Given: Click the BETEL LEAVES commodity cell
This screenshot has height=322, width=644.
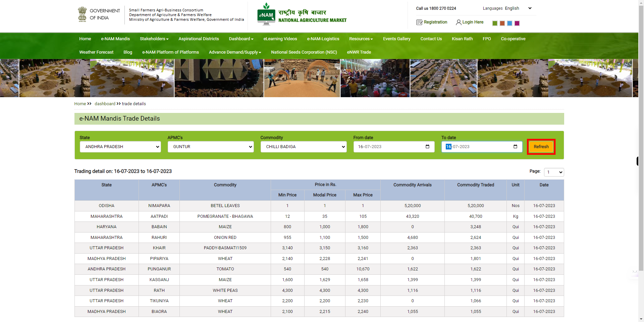Looking at the screenshot, I should (225, 206).
